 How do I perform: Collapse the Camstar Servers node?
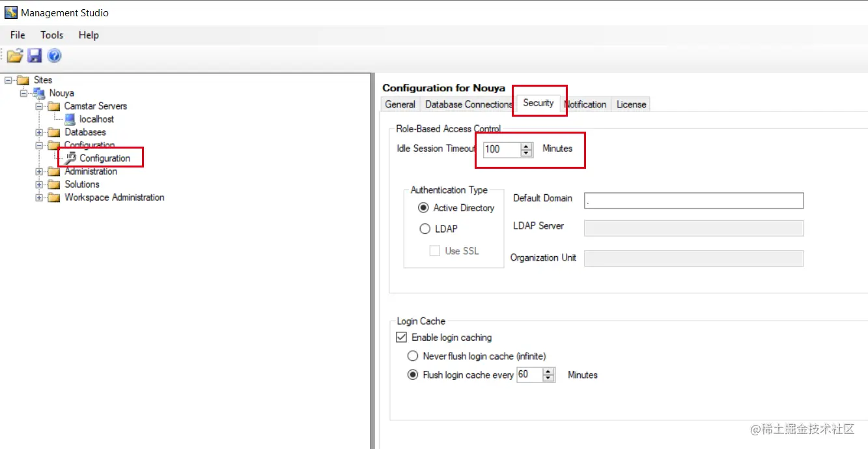point(39,106)
